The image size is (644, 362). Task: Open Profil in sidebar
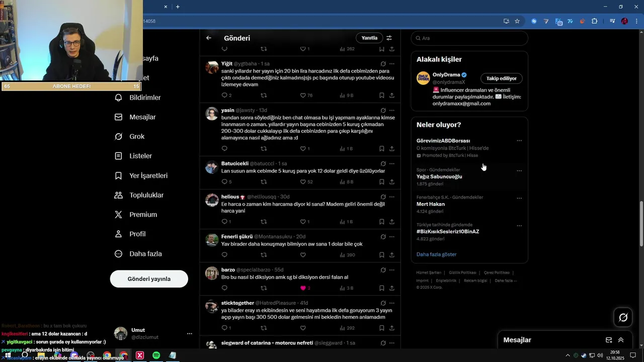tap(130, 234)
